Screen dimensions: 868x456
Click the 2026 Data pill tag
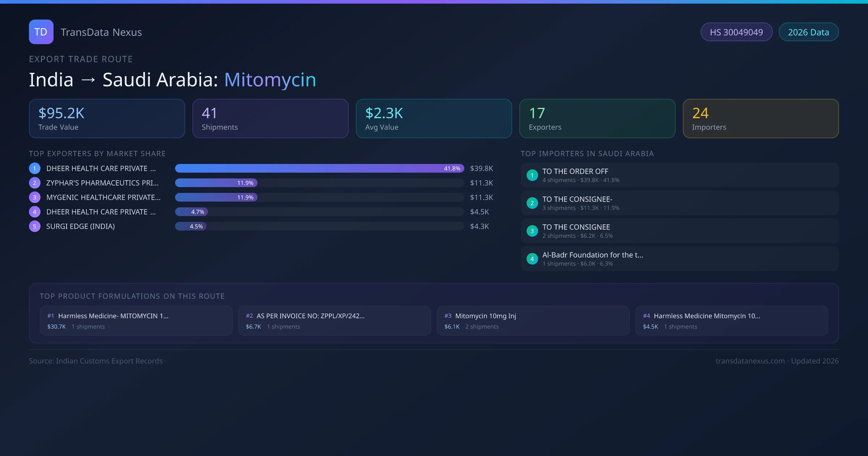click(x=808, y=32)
